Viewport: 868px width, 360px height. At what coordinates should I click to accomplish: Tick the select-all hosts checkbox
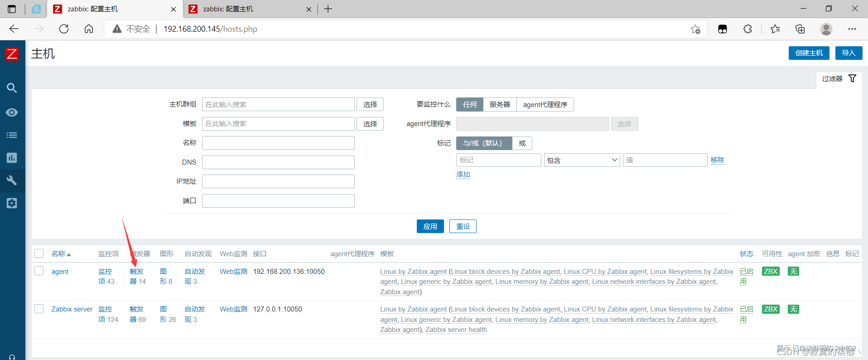point(39,253)
